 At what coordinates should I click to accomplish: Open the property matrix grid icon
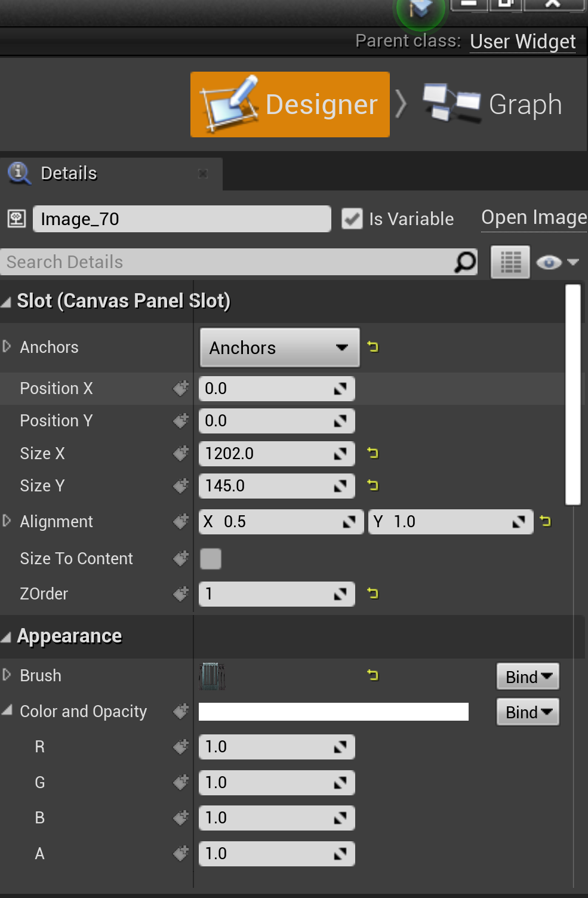(509, 262)
